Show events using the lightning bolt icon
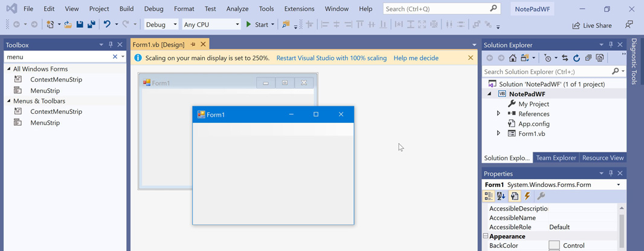The image size is (644, 251). 527,197
